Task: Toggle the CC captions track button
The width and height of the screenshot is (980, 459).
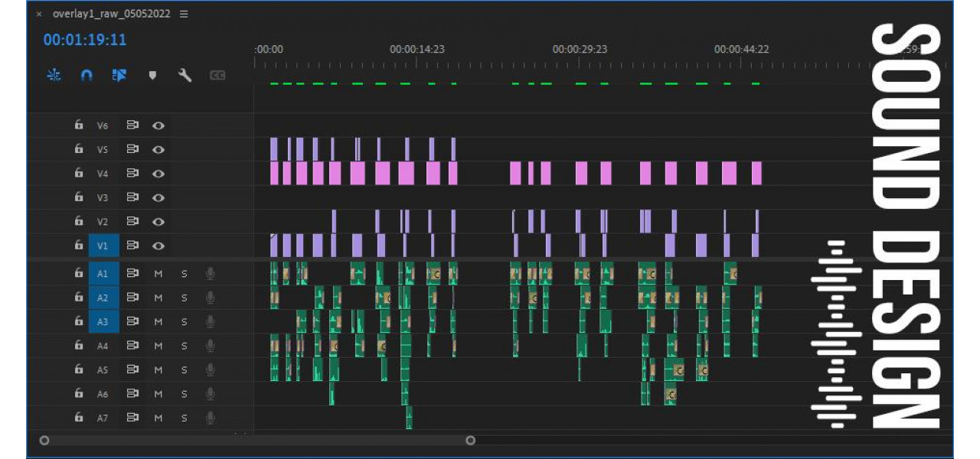Action: [217, 75]
